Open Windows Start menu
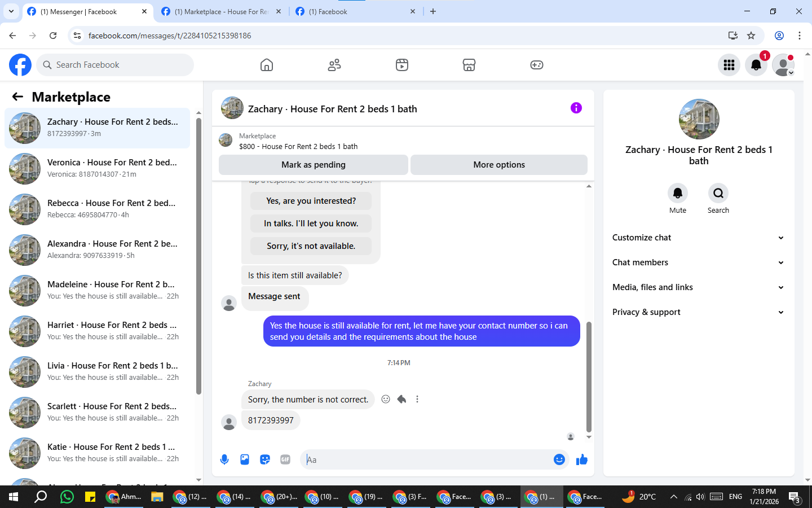Image resolution: width=812 pixels, height=508 pixels. pyautogui.click(x=14, y=497)
